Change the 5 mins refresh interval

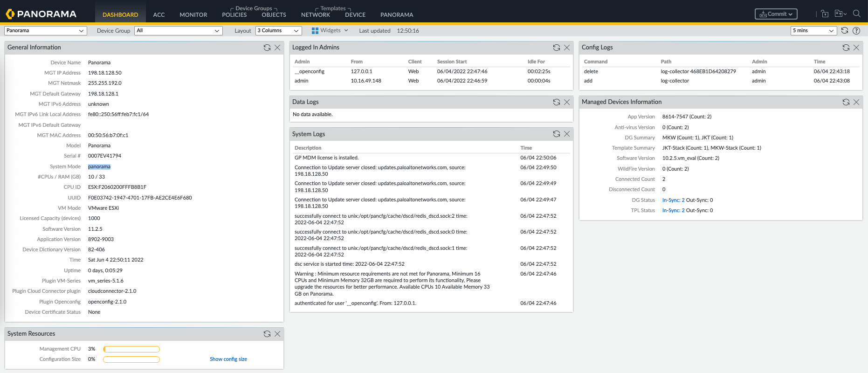pyautogui.click(x=813, y=31)
